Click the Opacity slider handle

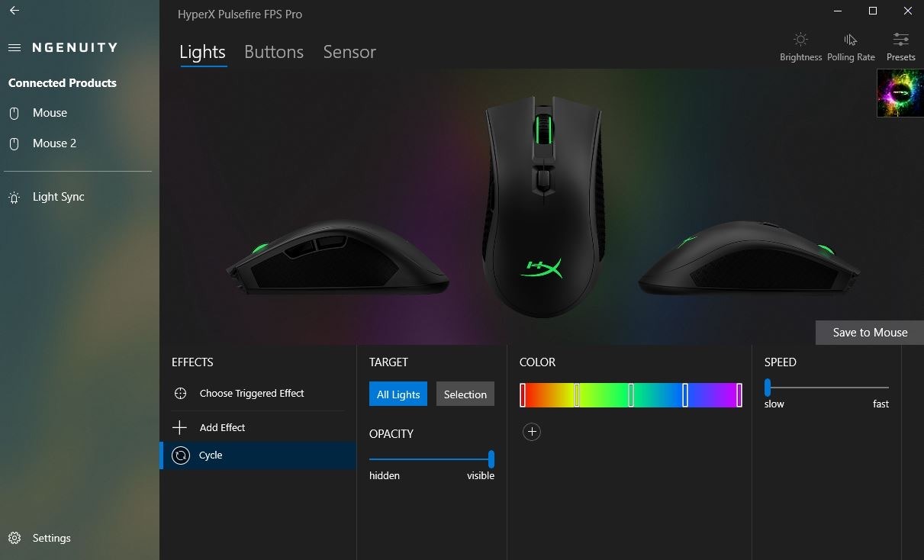(491, 459)
